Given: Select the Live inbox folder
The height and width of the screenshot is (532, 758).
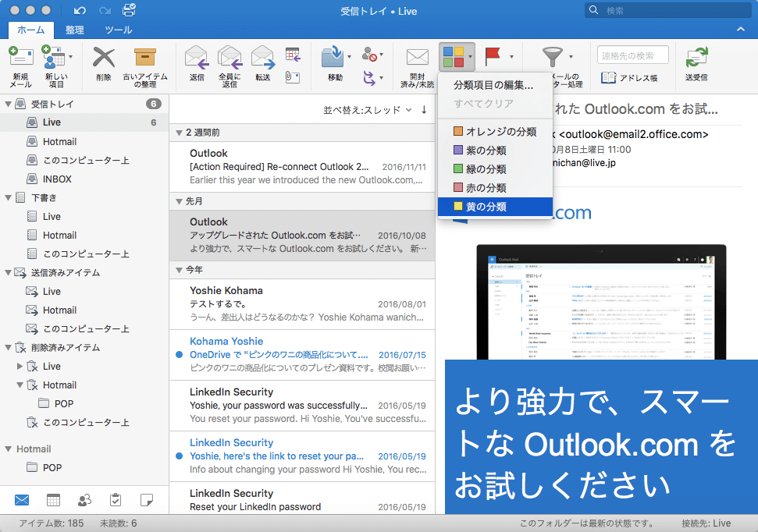Looking at the screenshot, I should [84, 122].
